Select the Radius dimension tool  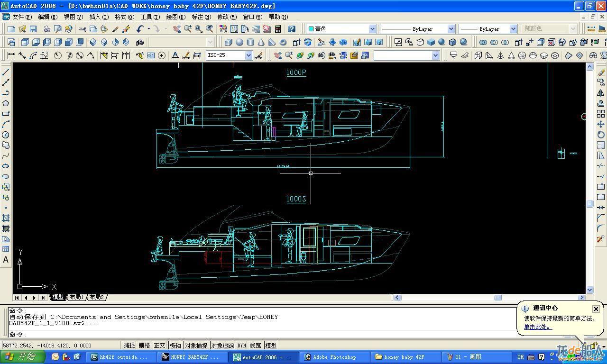(x=58, y=55)
